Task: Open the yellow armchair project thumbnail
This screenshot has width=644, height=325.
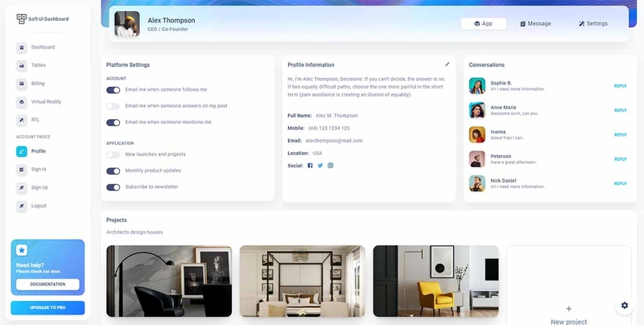Action: pos(436,281)
